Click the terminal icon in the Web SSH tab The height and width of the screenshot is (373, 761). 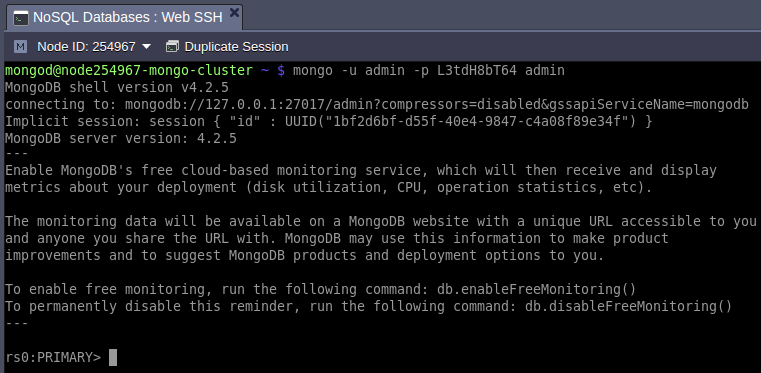tap(21, 18)
